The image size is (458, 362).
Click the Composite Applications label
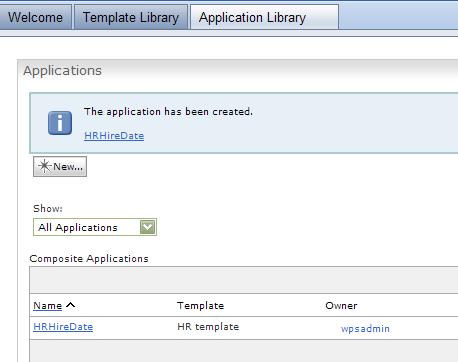coord(89,259)
